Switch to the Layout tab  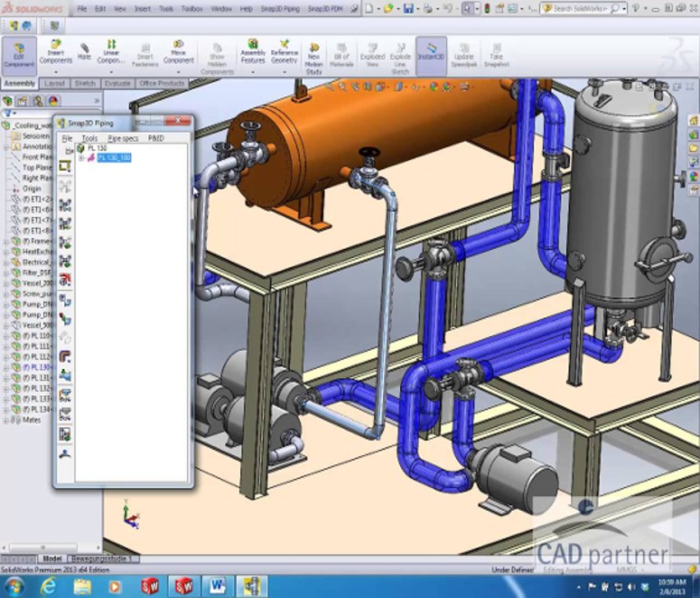point(54,84)
